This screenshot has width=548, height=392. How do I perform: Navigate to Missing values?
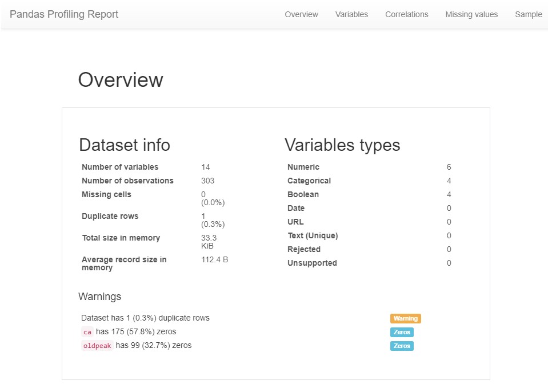[x=471, y=14]
